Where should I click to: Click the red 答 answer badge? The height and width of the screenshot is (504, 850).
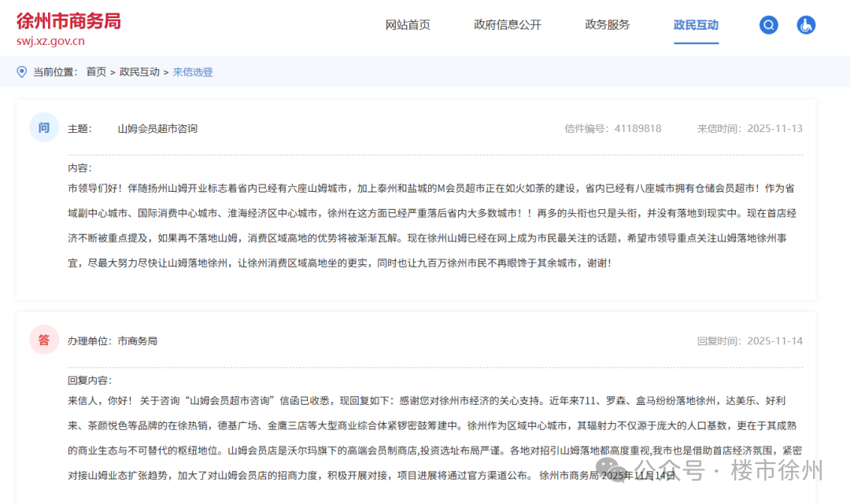(x=44, y=340)
